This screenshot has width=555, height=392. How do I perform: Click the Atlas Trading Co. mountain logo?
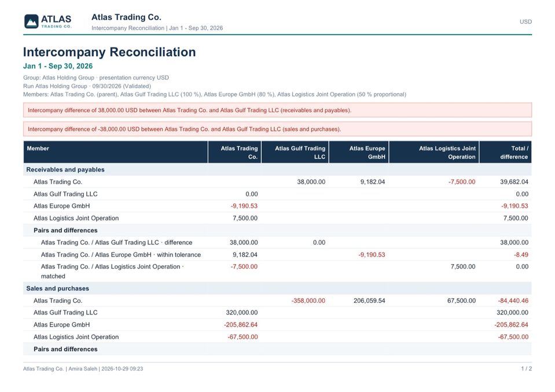(48, 21)
